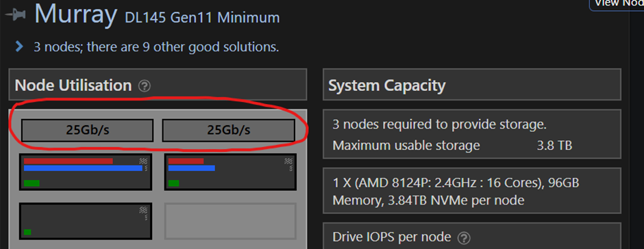Select the Node Utilisation panel header

(158, 85)
